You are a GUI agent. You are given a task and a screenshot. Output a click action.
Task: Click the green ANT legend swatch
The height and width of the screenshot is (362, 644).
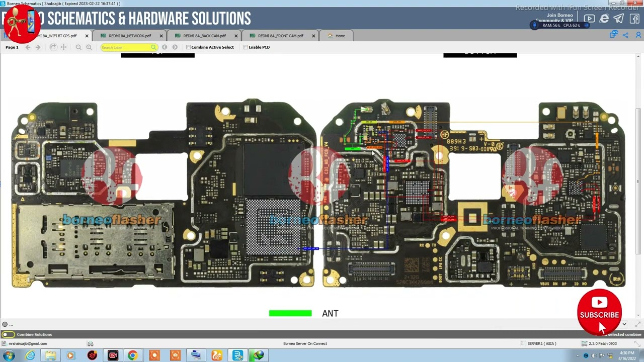pos(290,313)
